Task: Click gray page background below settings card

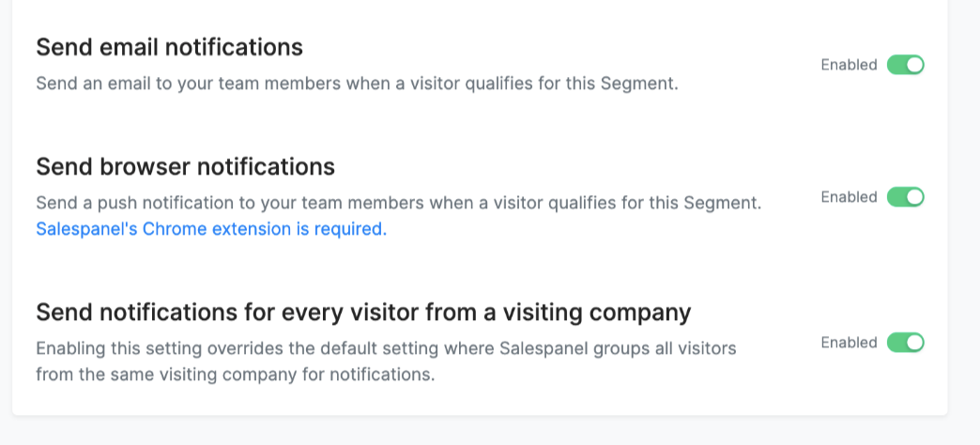Action: click(x=480, y=431)
